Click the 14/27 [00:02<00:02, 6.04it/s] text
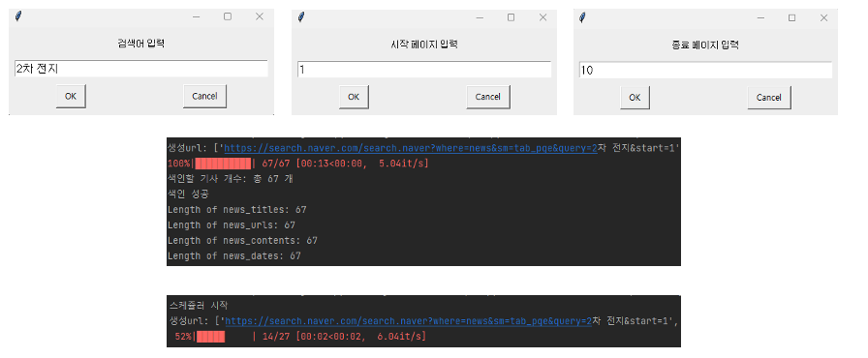 344,337
